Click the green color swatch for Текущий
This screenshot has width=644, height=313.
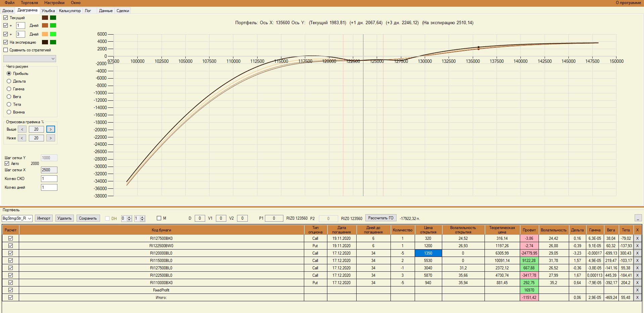[53, 18]
